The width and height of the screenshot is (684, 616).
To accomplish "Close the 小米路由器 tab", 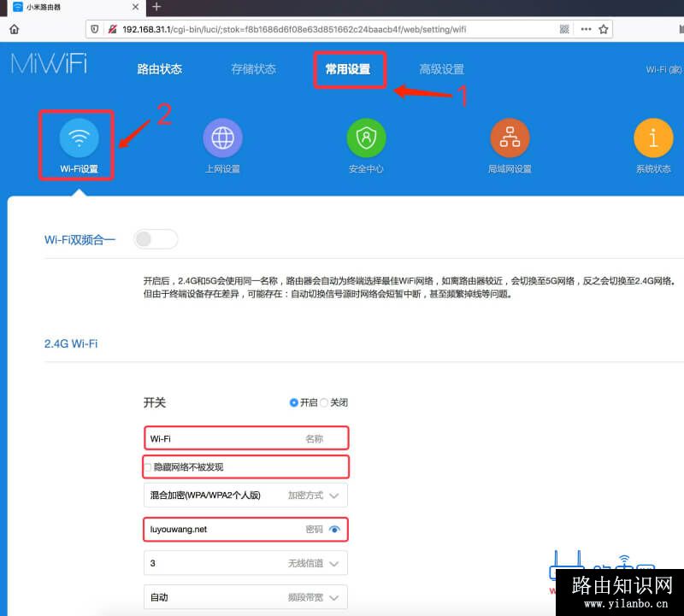I will point(135,7).
